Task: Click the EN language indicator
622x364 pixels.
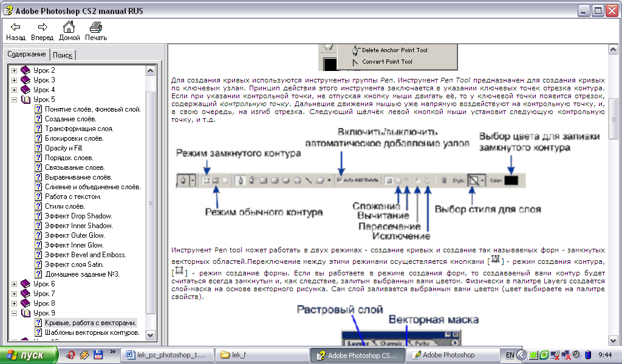Action: [510, 355]
